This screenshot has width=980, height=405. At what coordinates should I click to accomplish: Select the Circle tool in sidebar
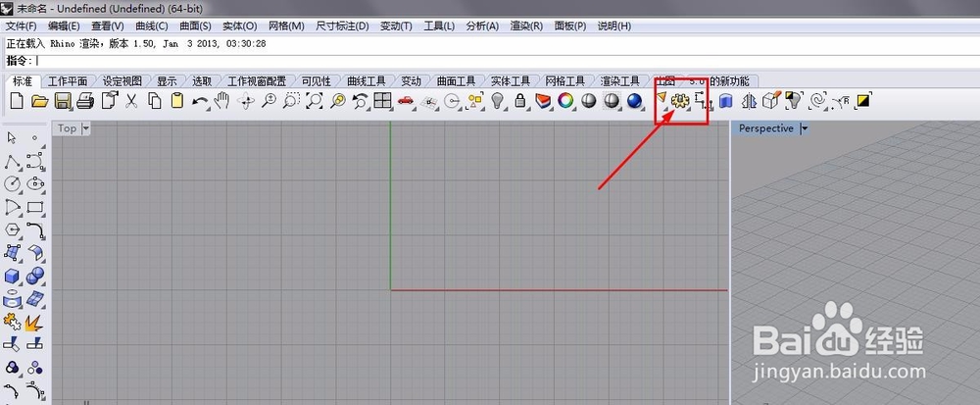[x=12, y=184]
